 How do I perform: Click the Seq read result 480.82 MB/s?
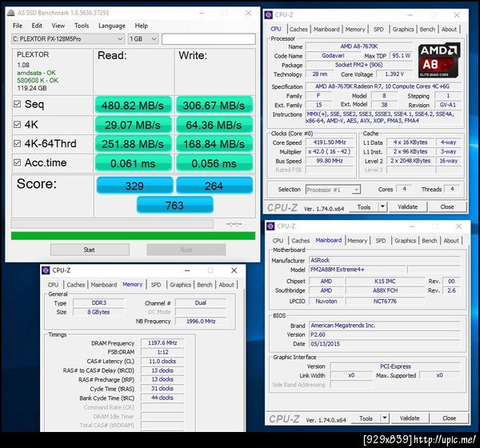pos(133,106)
